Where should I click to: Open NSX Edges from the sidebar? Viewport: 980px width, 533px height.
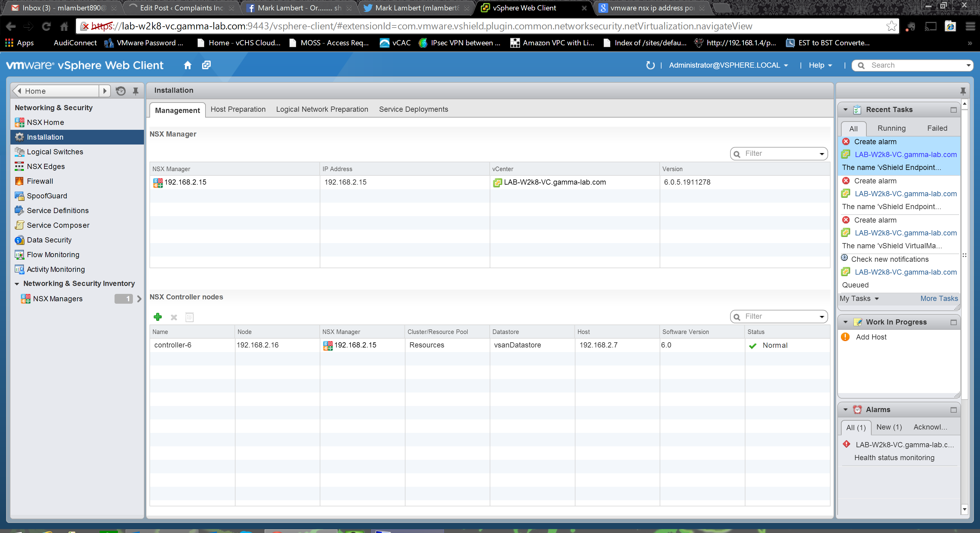pyautogui.click(x=46, y=166)
